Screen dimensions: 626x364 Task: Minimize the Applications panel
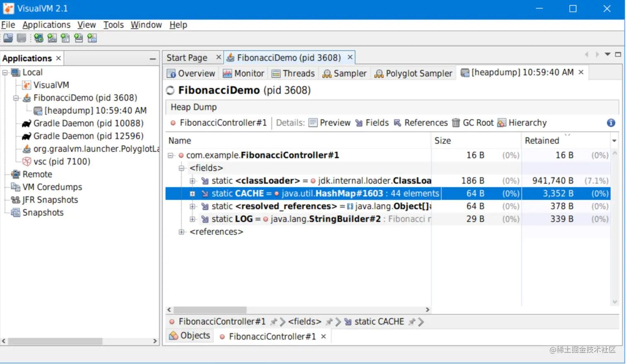coord(153,59)
